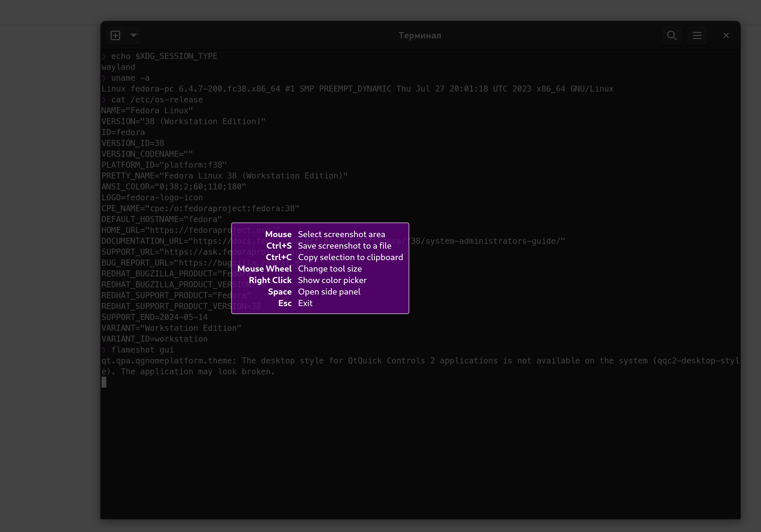Click the 'wayland' output line
761x532 pixels.
tap(118, 67)
